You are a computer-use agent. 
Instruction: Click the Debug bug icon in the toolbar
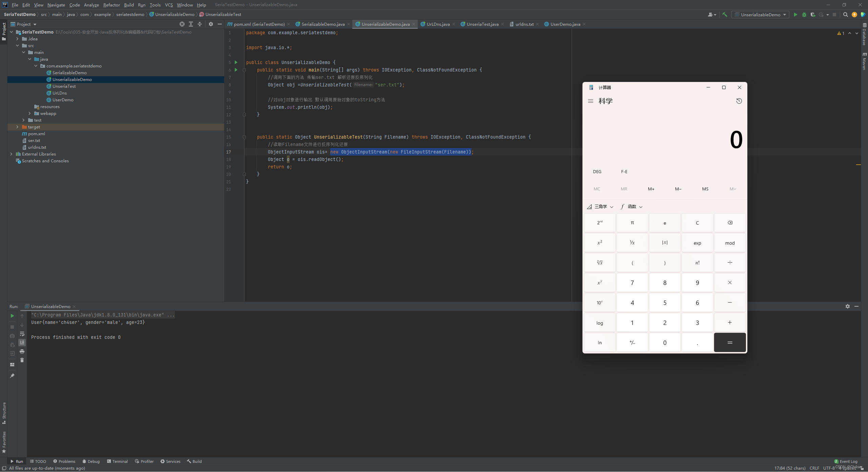(x=804, y=15)
